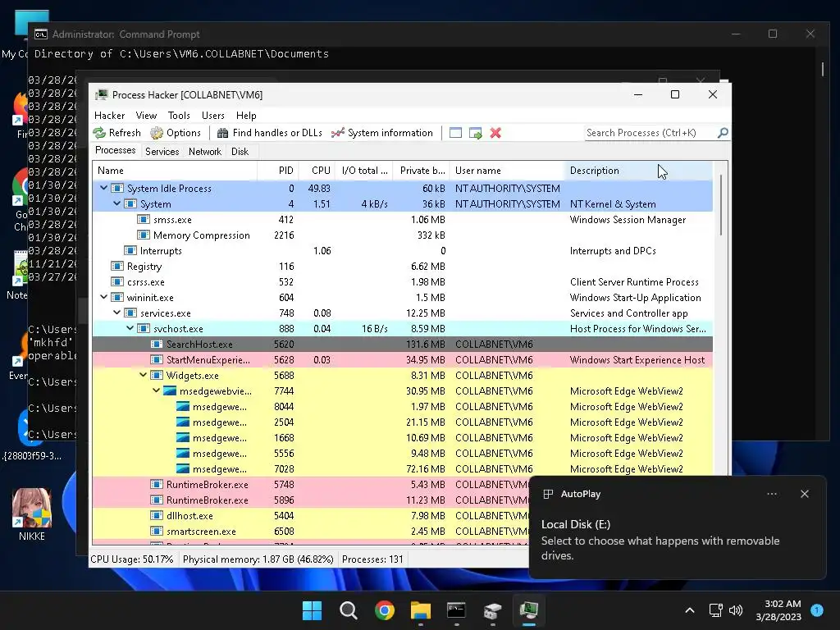Select the dllhost.exe process row
Image resolution: width=840 pixels, height=630 pixels.
point(311,515)
